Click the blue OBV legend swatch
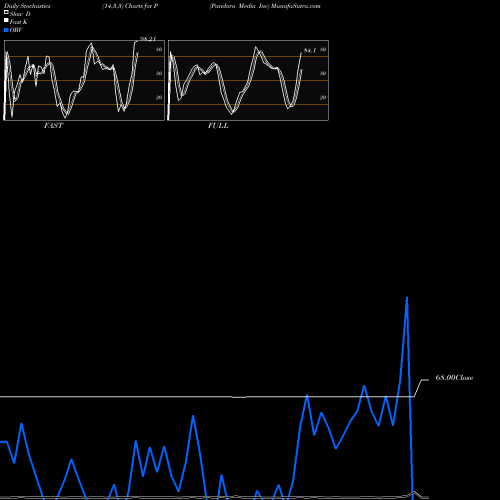Viewport: 500px width, 500px height. (6, 30)
